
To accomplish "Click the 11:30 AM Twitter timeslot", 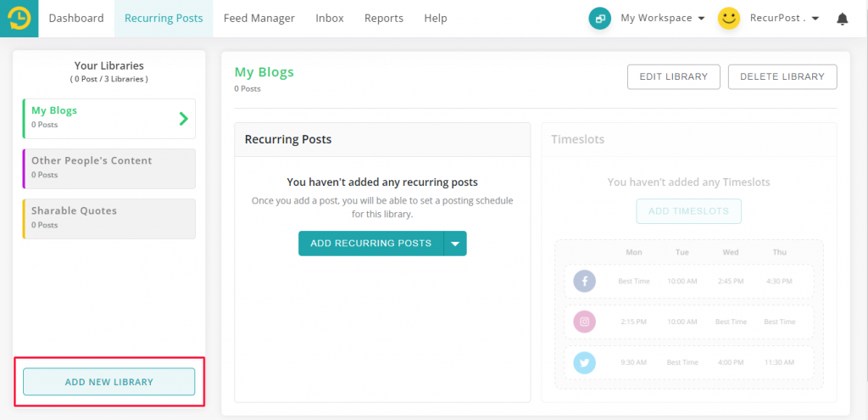I will click(780, 362).
